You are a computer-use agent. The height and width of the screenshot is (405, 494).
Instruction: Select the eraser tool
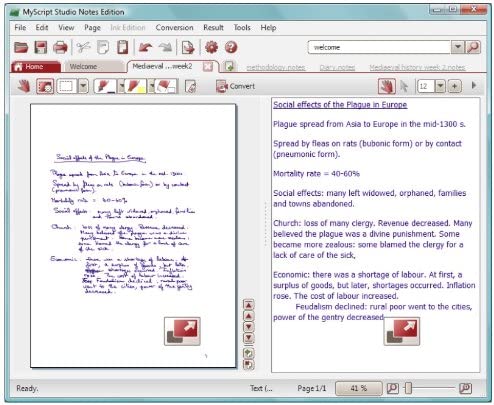(166, 86)
